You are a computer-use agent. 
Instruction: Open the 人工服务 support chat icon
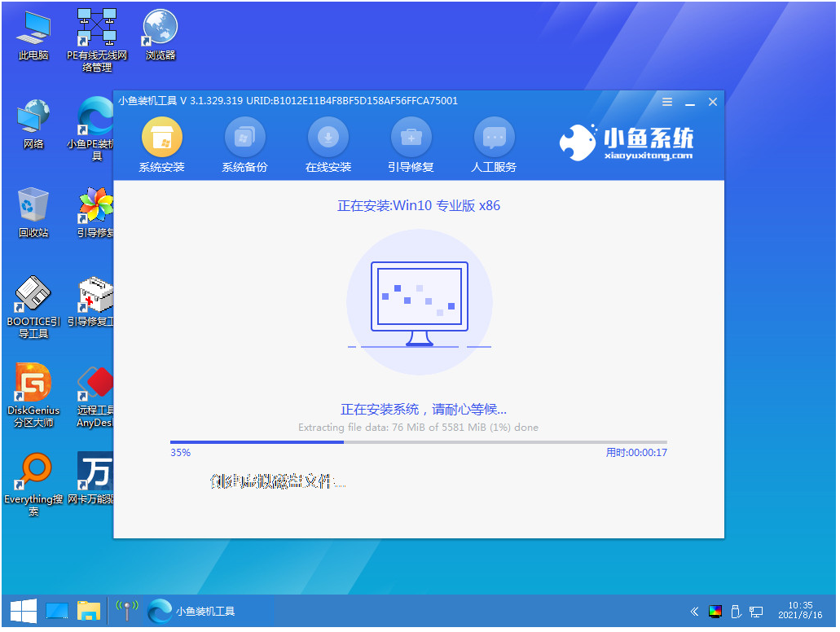(x=494, y=138)
